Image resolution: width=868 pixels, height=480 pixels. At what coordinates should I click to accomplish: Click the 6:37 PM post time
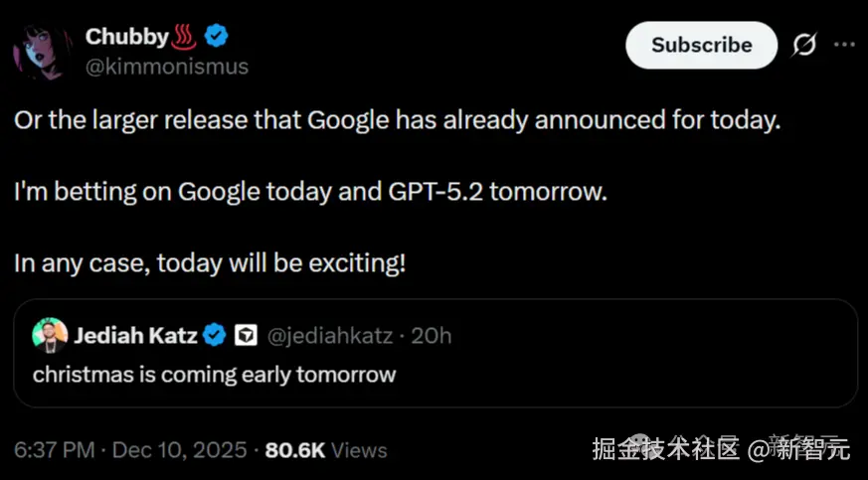click(54, 450)
